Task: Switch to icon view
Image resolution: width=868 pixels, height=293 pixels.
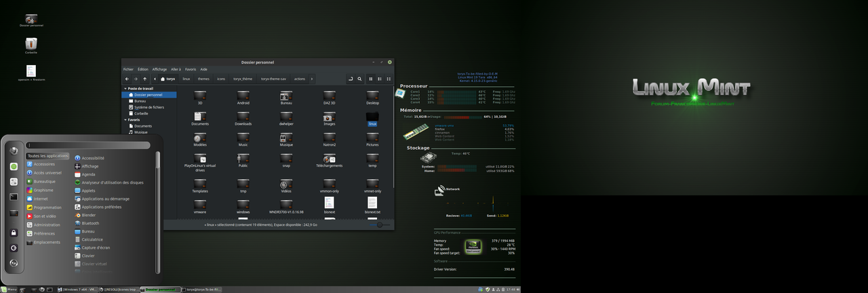Action: [371, 79]
